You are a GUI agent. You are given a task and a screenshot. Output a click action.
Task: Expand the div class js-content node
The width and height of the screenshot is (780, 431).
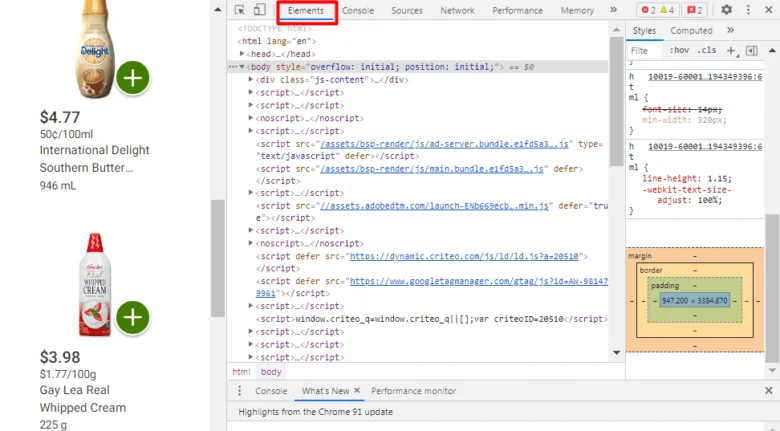click(x=251, y=80)
